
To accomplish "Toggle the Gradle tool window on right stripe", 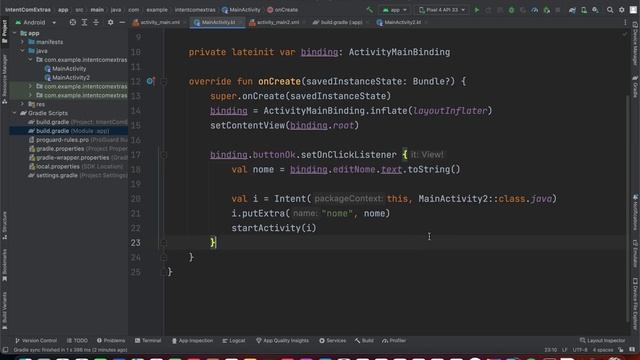I will tap(635, 87).
